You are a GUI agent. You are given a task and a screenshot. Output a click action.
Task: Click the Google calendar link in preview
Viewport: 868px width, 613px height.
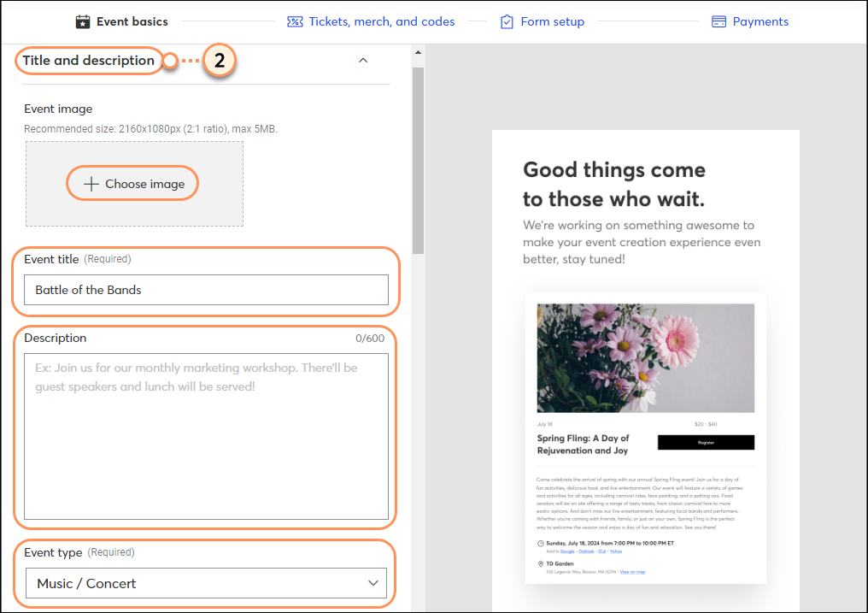[567, 551]
